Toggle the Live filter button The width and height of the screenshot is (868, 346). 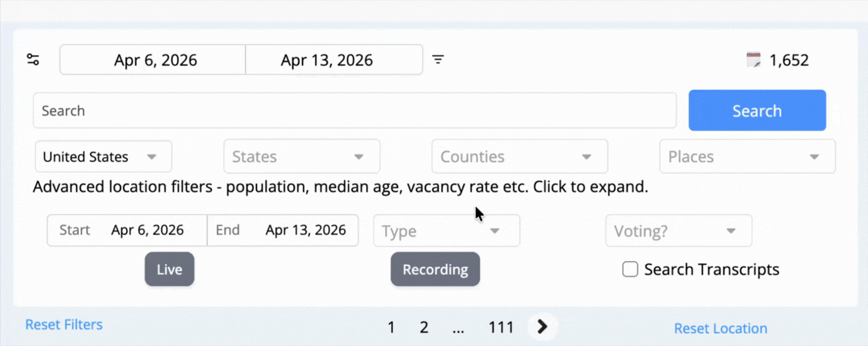point(170,269)
